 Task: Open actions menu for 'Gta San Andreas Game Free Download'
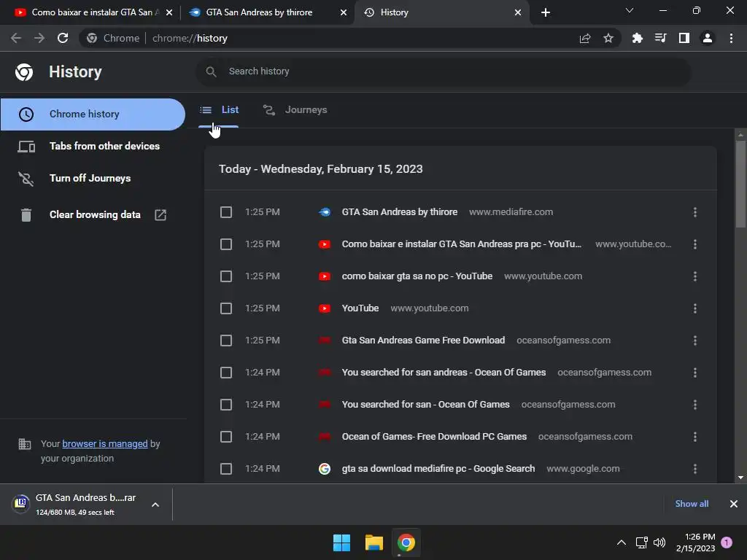(x=695, y=341)
